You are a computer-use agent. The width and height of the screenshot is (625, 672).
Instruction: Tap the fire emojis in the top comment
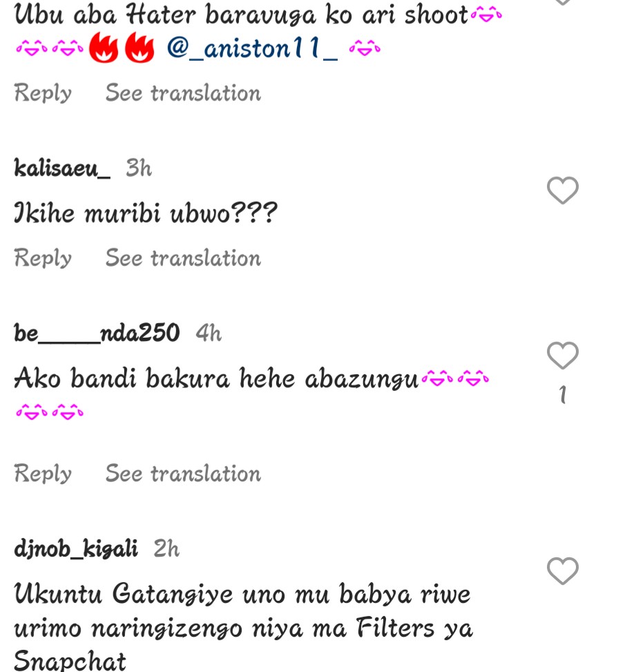click(x=122, y=48)
